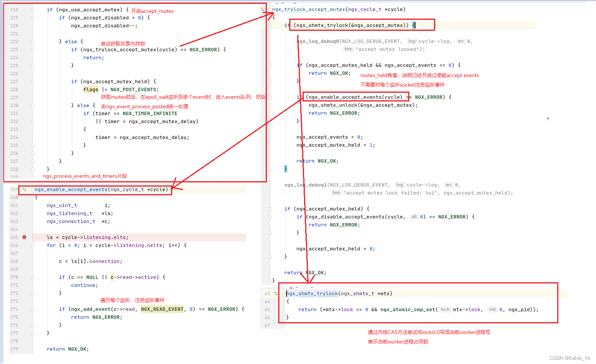
Task: Toggle the breakpoint on line 365
Action: [24, 237]
